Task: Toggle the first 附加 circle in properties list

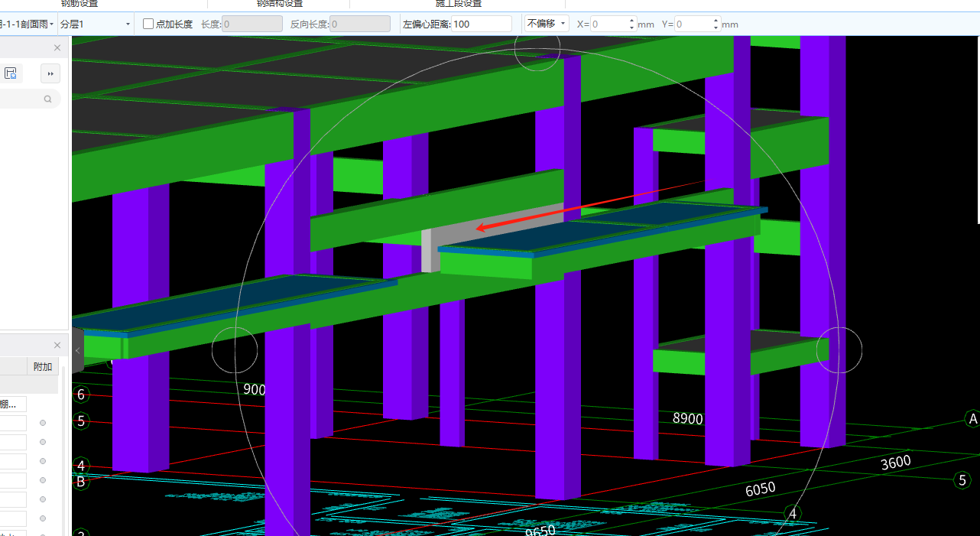Action: (43, 423)
